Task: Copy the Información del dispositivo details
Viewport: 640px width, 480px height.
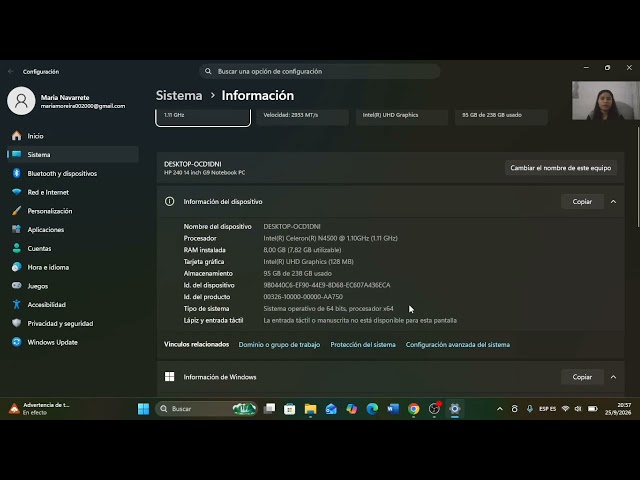Action: pyautogui.click(x=582, y=202)
